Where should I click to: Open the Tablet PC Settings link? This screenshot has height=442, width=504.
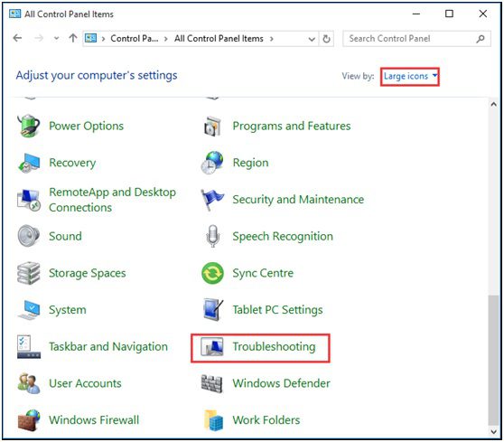(x=277, y=310)
